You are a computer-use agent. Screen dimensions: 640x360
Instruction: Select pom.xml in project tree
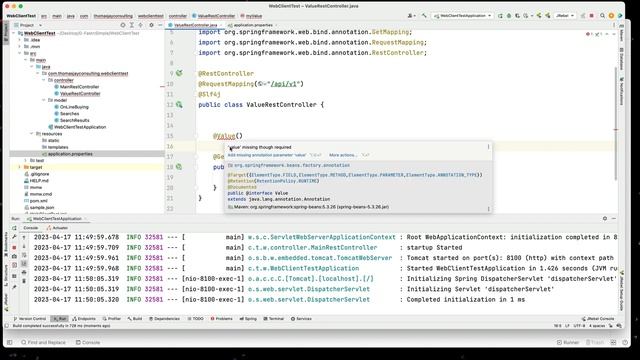pos(38,201)
